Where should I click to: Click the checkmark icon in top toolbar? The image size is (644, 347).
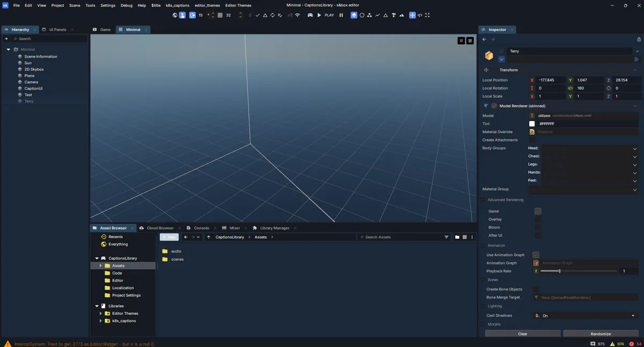(258, 15)
